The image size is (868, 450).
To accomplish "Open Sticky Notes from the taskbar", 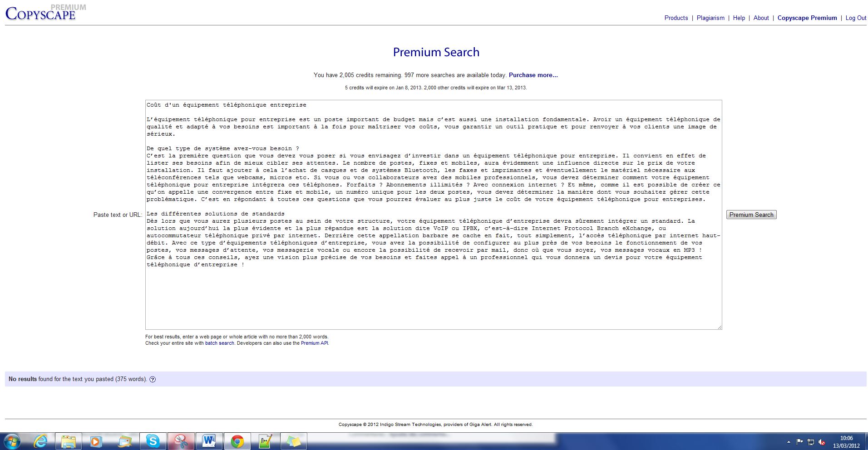I will pyautogui.click(x=293, y=441).
